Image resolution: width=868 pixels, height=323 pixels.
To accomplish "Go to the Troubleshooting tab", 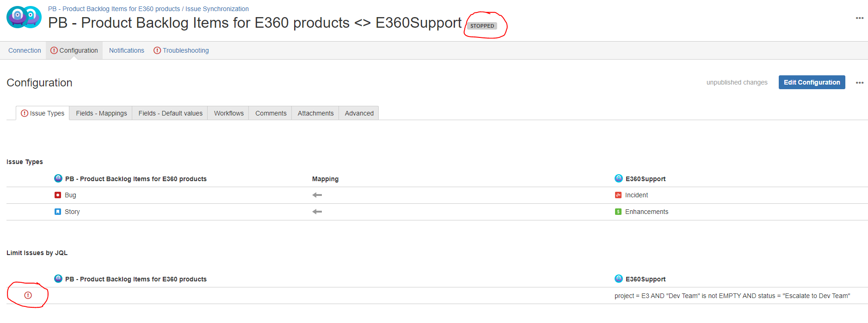I will pos(181,50).
